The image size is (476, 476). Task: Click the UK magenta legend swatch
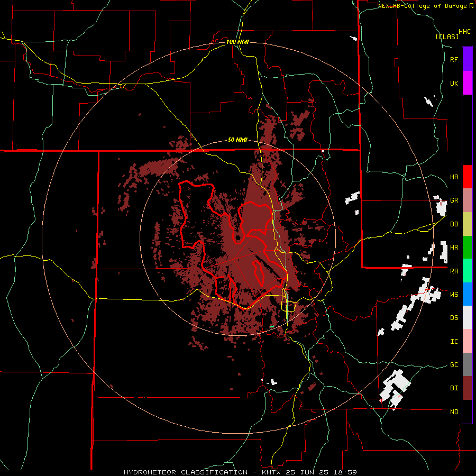point(467,83)
